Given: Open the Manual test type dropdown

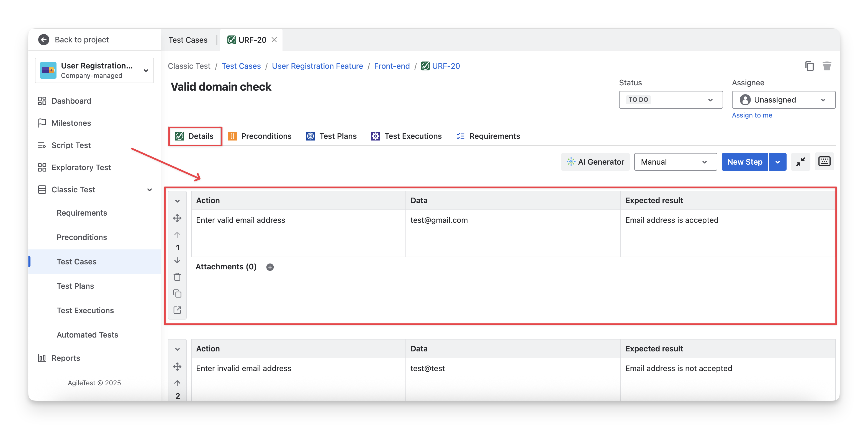Looking at the screenshot, I should [x=675, y=162].
